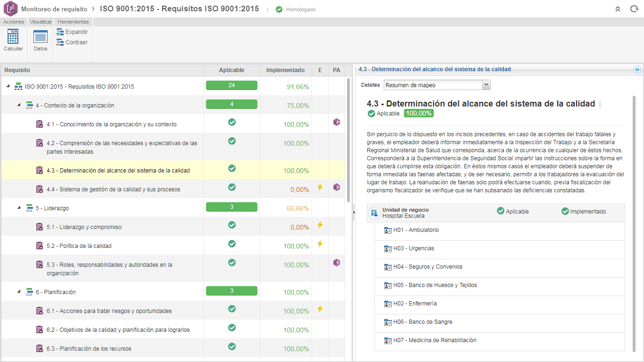Select 5.1 - Liderazgo y compromiso row
This screenshot has width=644, height=362.
coord(173,227)
